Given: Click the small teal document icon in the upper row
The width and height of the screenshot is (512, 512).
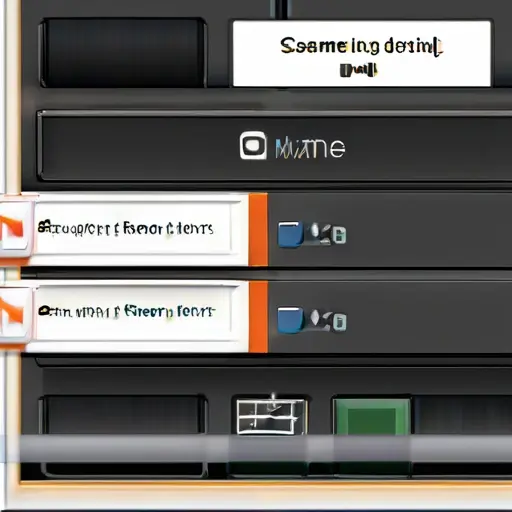Looking at the screenshot, I should coord(339,235).
